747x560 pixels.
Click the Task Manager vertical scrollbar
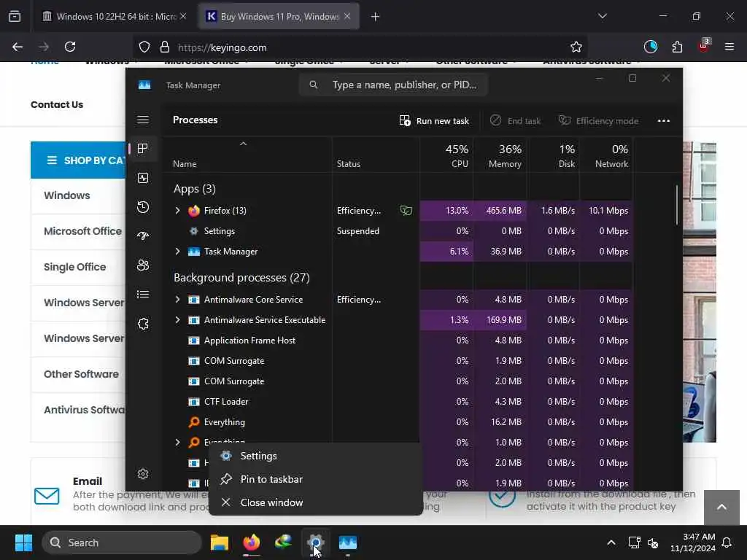point(676,205)
